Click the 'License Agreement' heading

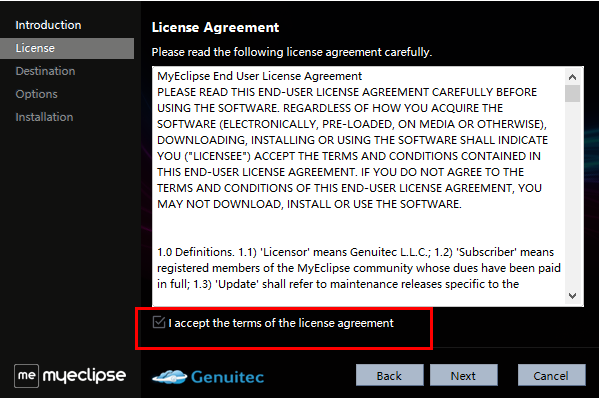pyautogui.click(x=215, y=28)
